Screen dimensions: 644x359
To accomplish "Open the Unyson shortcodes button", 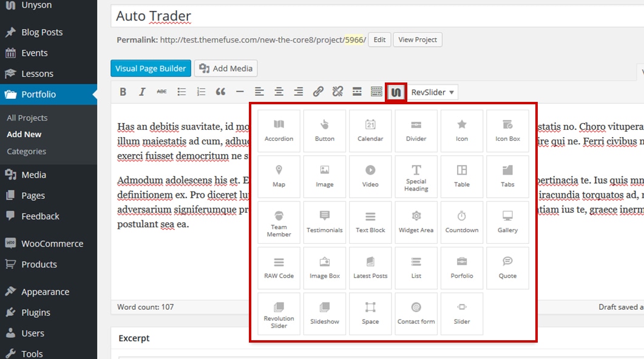I will (396, 92).
